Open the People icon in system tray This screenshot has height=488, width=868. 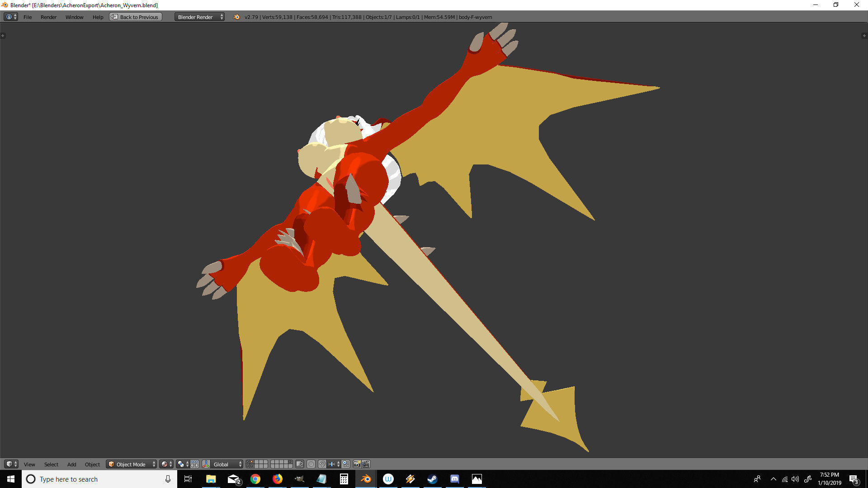pyautogui.click(x=757, y=479)
